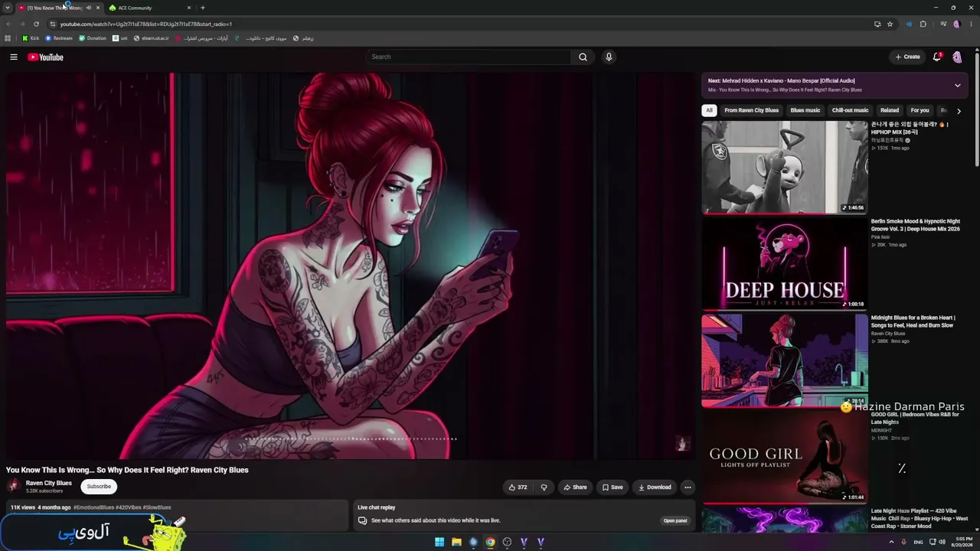Open the HIPHOP MIX Teletubbies thumbnail

pos(785,168)
